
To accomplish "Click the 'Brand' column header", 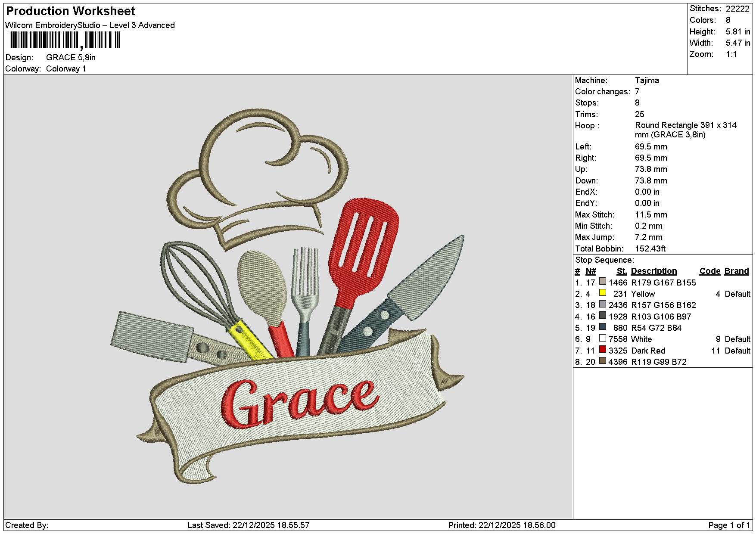I will [737, 271].
